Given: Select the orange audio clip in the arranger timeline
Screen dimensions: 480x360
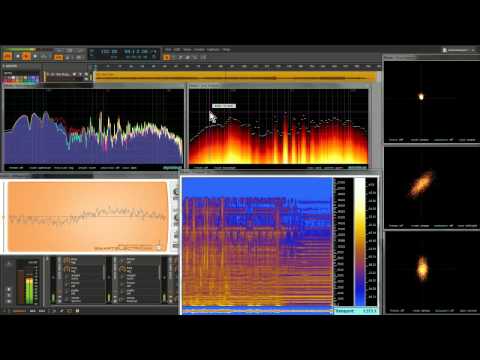Looking at the screenshot, I should point(236,77).
